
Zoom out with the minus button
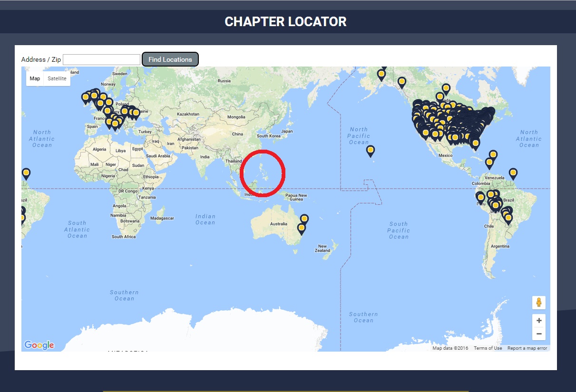539,334
